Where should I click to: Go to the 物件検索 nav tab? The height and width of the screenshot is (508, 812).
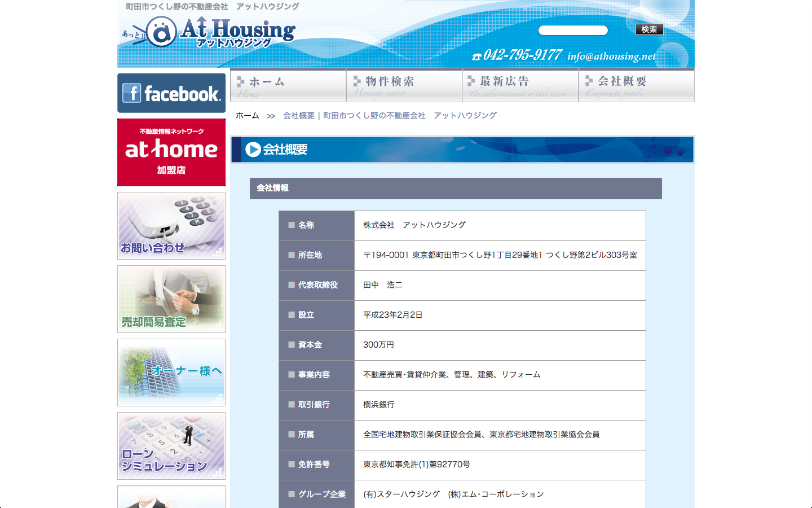[x=404, y=85]
